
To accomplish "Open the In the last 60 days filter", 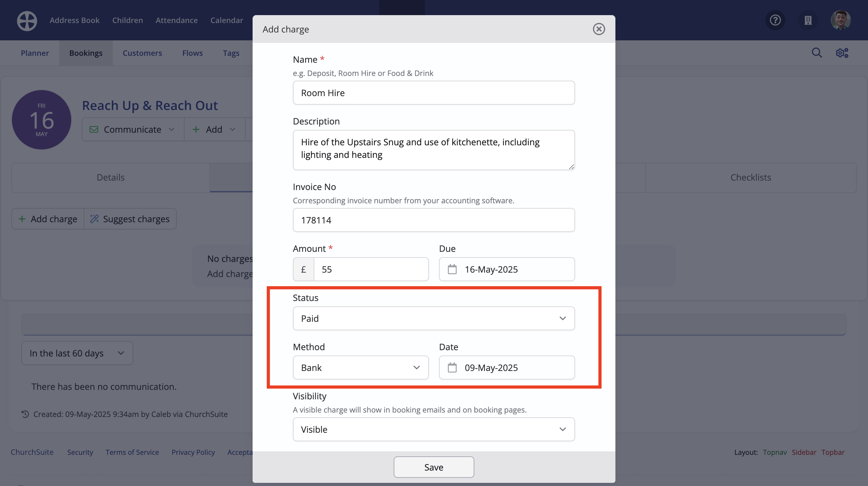I will pyautogui.click(x=77, y=353).
